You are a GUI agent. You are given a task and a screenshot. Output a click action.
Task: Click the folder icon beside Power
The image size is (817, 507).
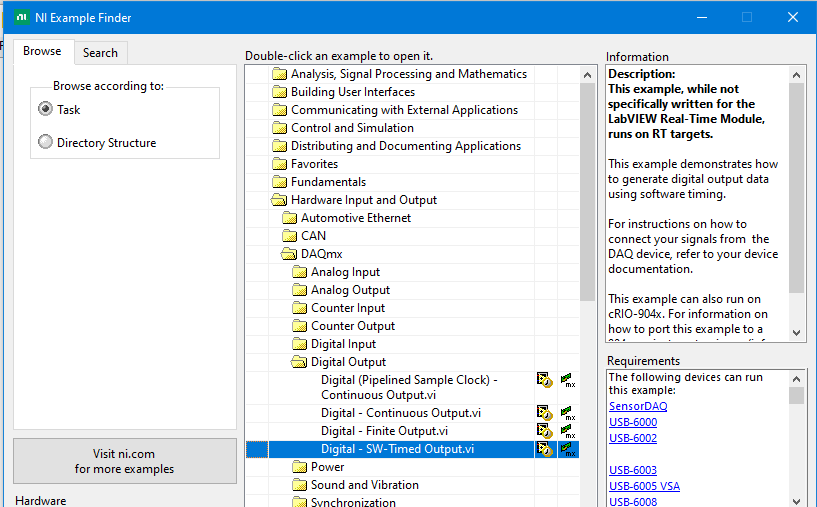click(x=300, y=467)
